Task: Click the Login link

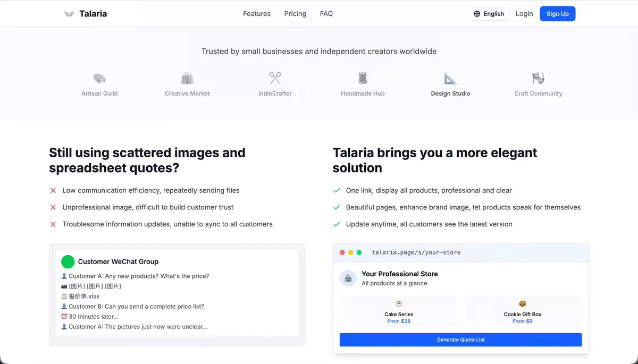Action: click(524, 14)
